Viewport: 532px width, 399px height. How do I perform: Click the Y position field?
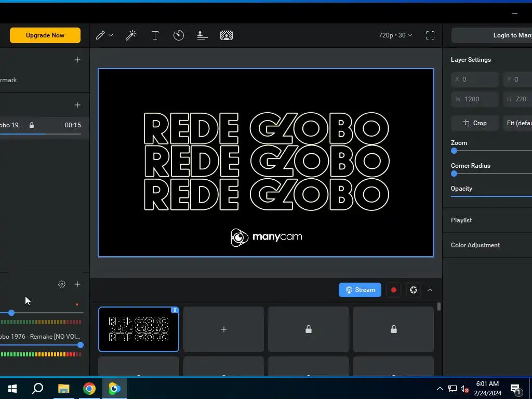coord(517,79)
